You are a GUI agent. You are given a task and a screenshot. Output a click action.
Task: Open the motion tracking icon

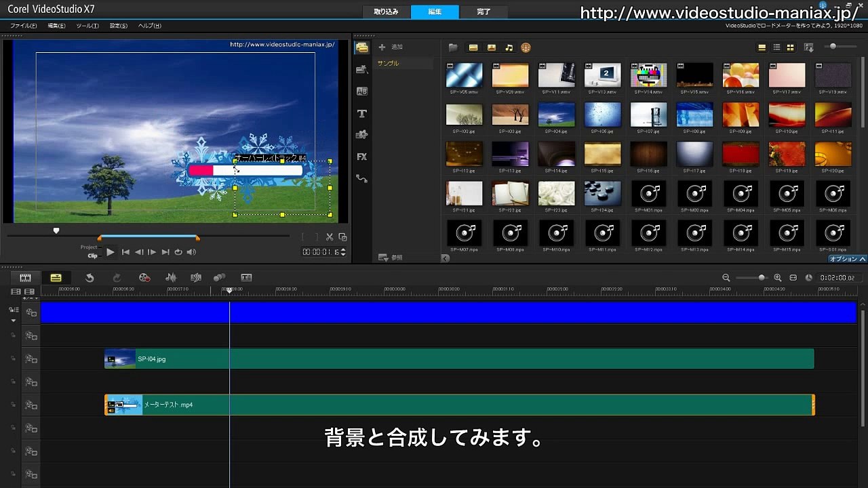coord(219,278)
